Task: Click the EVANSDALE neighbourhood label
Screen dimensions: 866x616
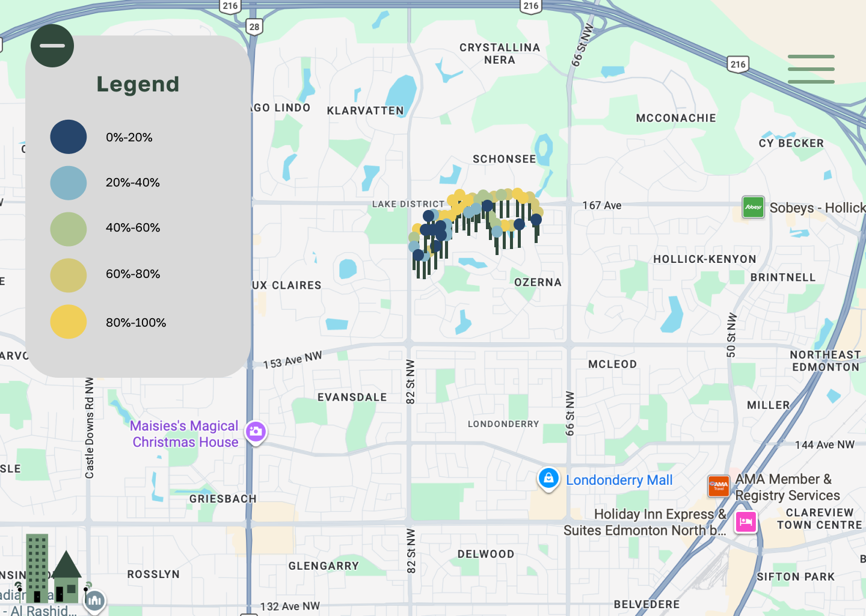Action: click(352, 397)
